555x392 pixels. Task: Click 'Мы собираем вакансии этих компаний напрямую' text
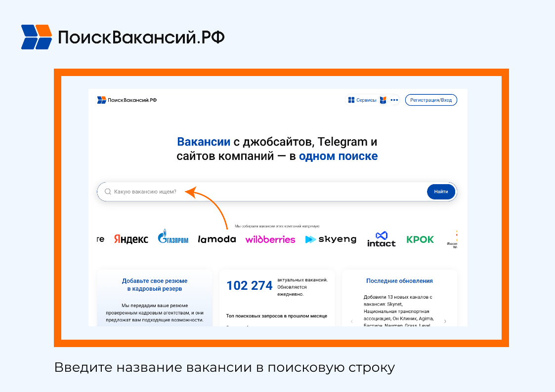277,226
